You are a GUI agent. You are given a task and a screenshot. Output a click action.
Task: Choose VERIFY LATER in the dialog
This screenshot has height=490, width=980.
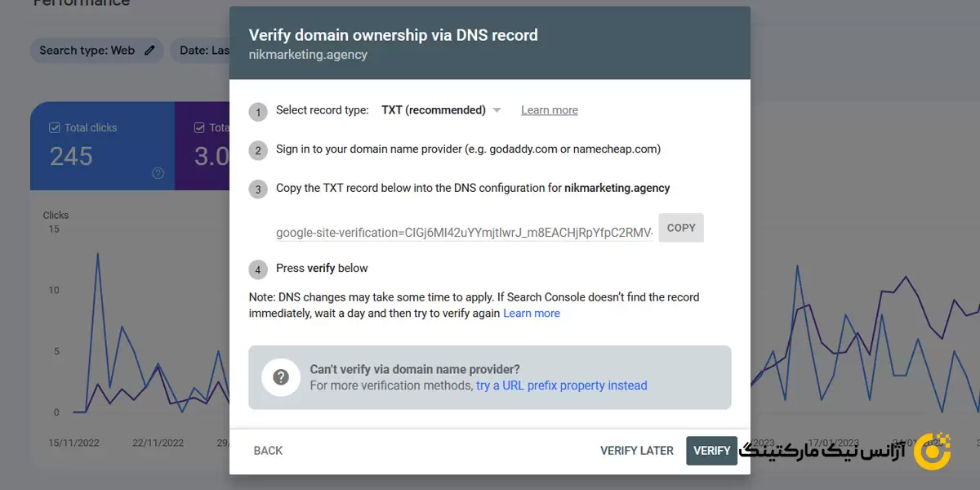[x=636, y=451]
